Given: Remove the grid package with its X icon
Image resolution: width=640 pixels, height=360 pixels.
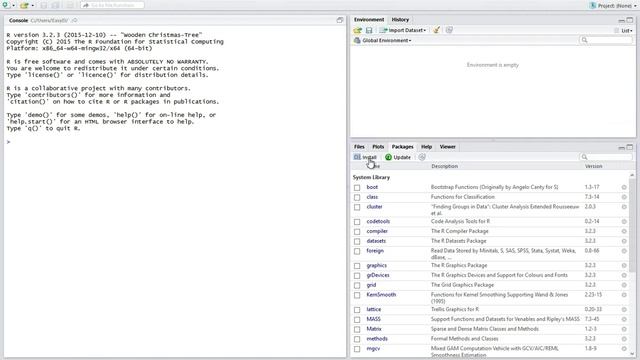Looking at the screenshot, I should (624, 285).
